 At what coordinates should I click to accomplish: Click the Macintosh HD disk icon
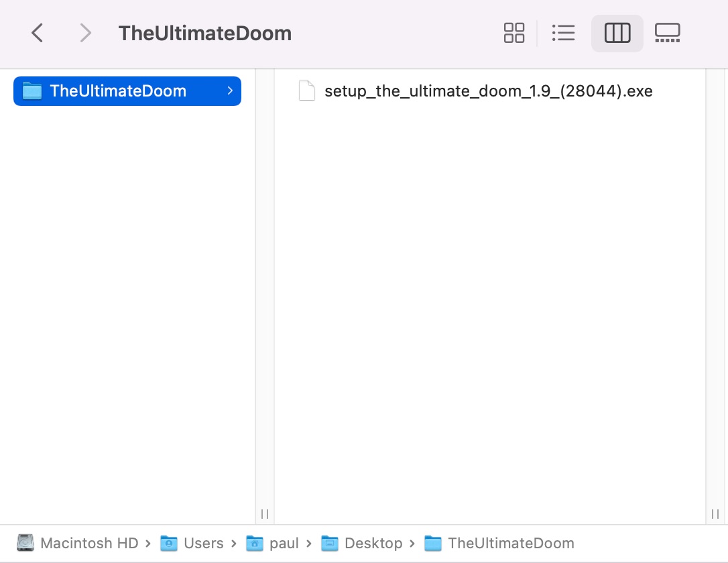point(25,543)
